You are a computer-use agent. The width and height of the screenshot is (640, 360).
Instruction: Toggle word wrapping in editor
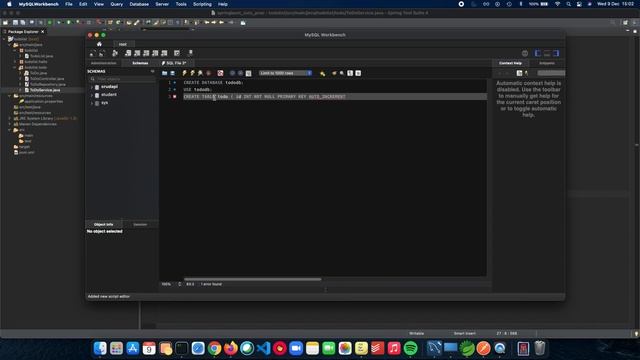[358, 73]
